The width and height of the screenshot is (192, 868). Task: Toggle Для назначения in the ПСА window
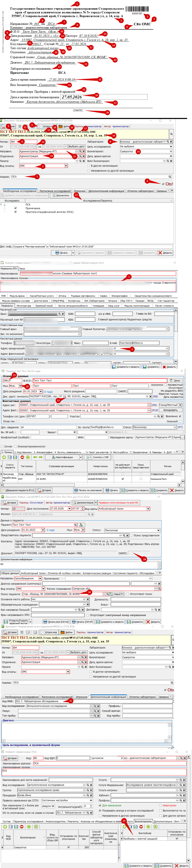[100, 805]
